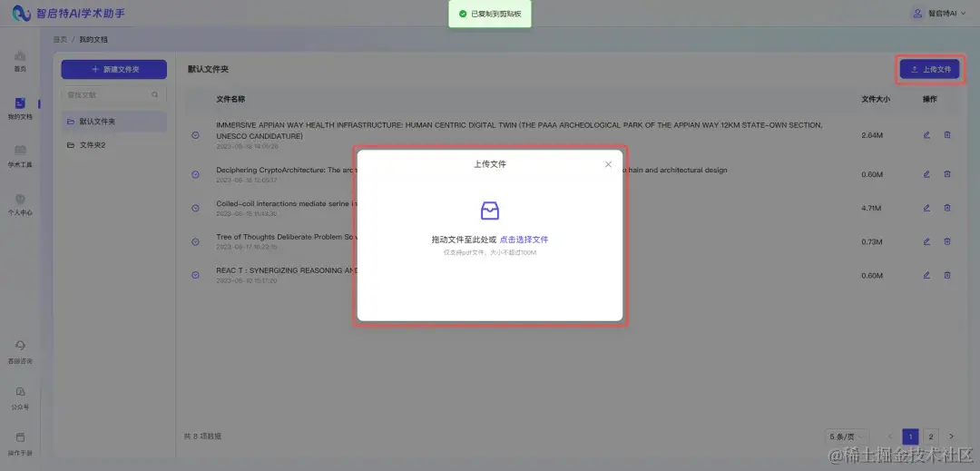Click the Tree of Thoughts file name

click(x=285, y=238)
